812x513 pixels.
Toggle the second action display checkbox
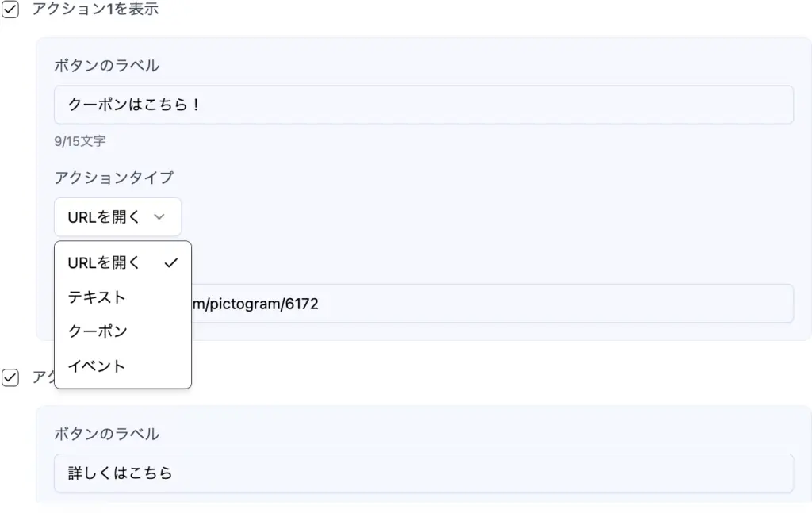point(10,378)
